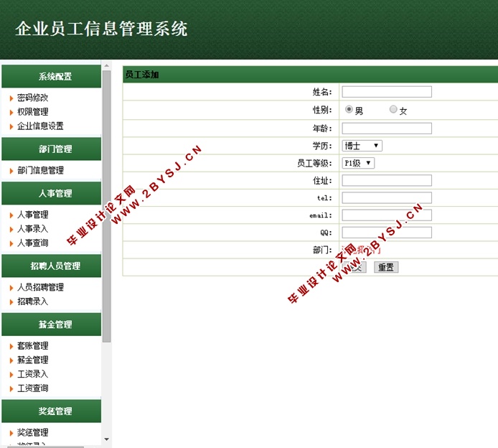This screenshot has height=448, width=498.
Task: Collapse the 系统配置 section header
Action: pyautogui.click(x=52, y=76)
